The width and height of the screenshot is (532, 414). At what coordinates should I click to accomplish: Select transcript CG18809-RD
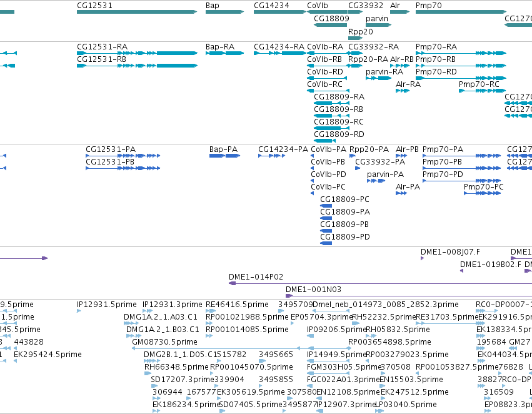tap(324, 141)
